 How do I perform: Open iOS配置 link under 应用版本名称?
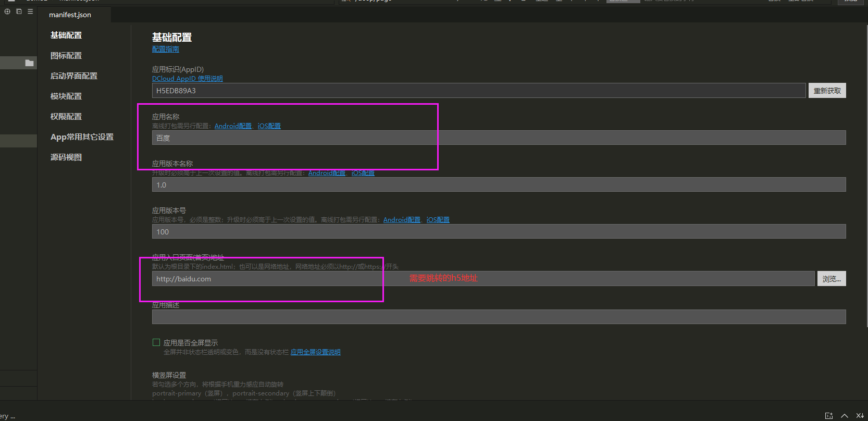[363, 173]
